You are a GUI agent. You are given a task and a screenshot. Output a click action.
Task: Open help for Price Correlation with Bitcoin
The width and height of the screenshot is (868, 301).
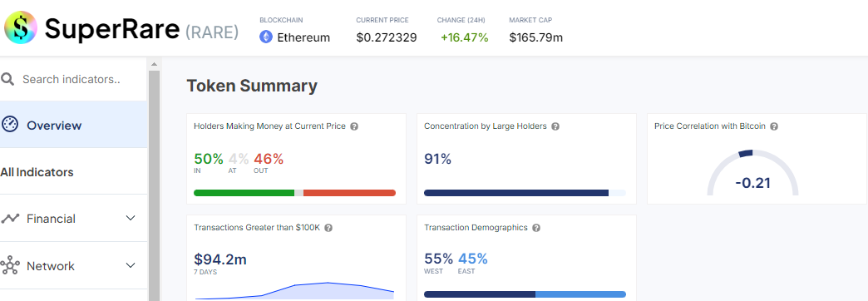(x=774, y=126)
